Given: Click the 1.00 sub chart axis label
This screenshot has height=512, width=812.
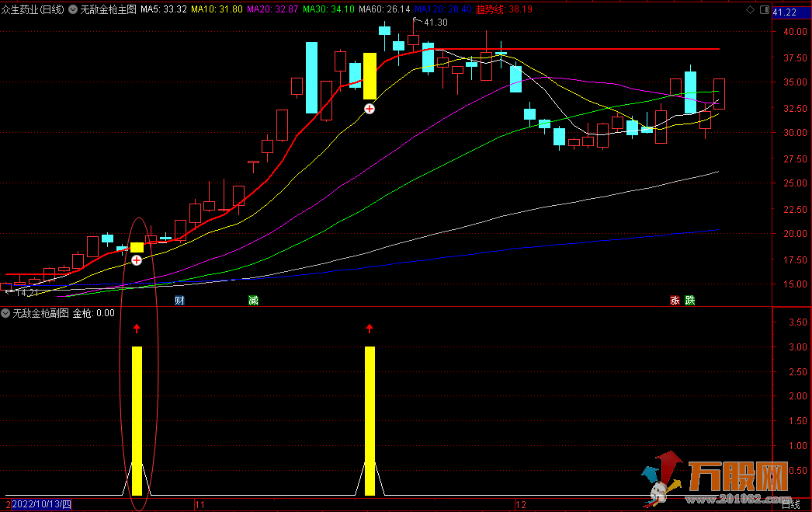Looking at the screenshot, I should 797,446.
